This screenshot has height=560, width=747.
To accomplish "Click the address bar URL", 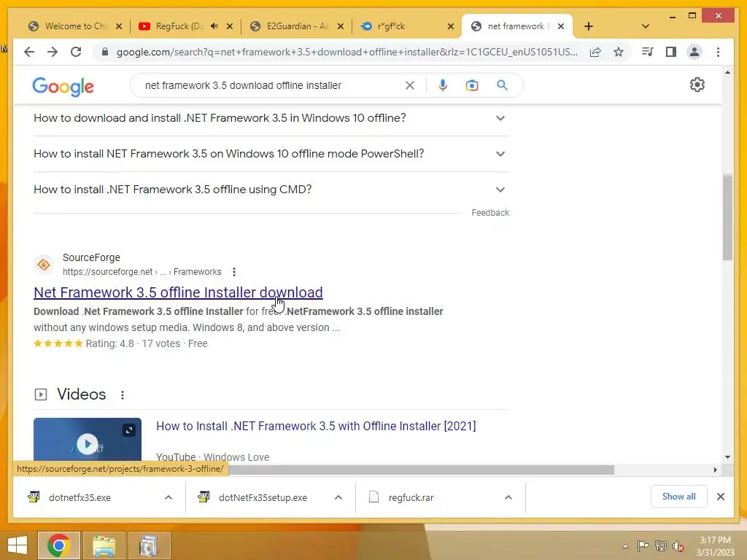I will coord(347,52).
